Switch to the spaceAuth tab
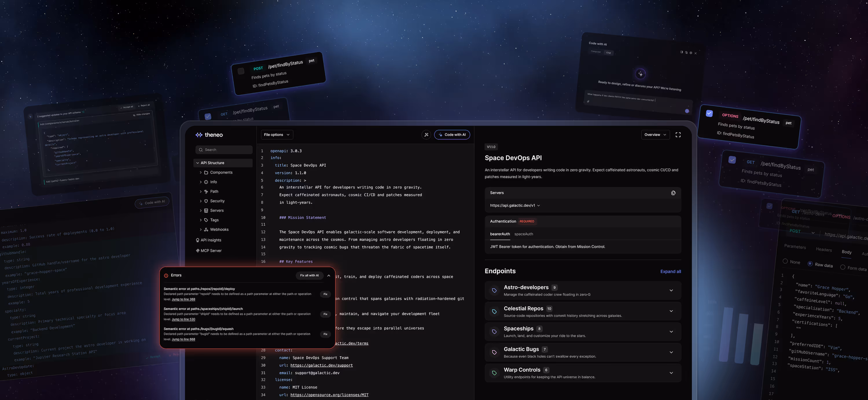Screen dimensions: 868x400 pos(523,234)
